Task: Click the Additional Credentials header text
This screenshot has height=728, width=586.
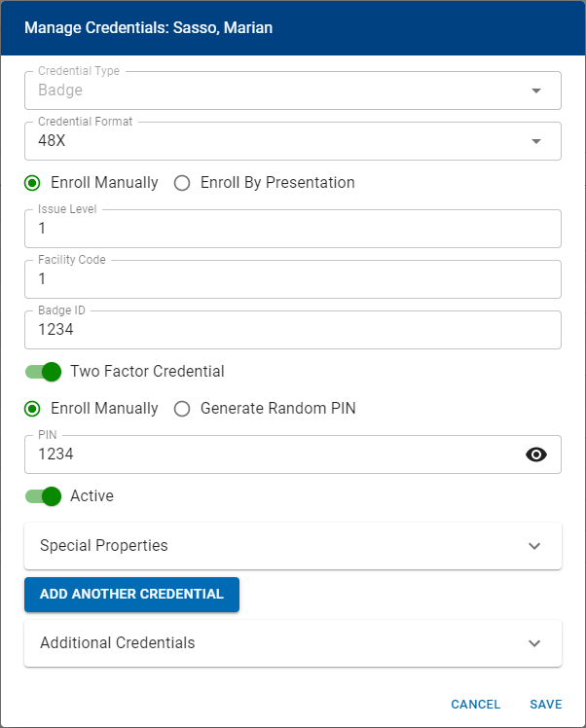Action: coord(118,643)
